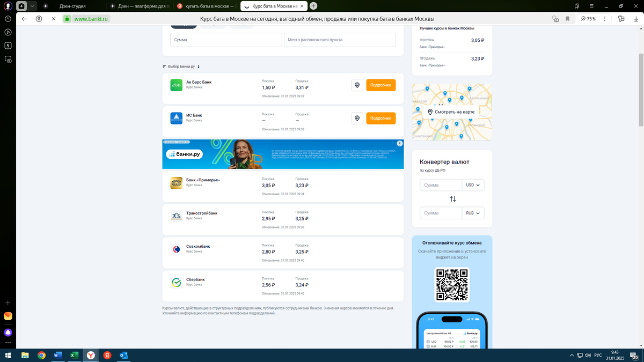Open a new browser tab
The width and height of the screenshot is (644, 362).
coord(313,6)
